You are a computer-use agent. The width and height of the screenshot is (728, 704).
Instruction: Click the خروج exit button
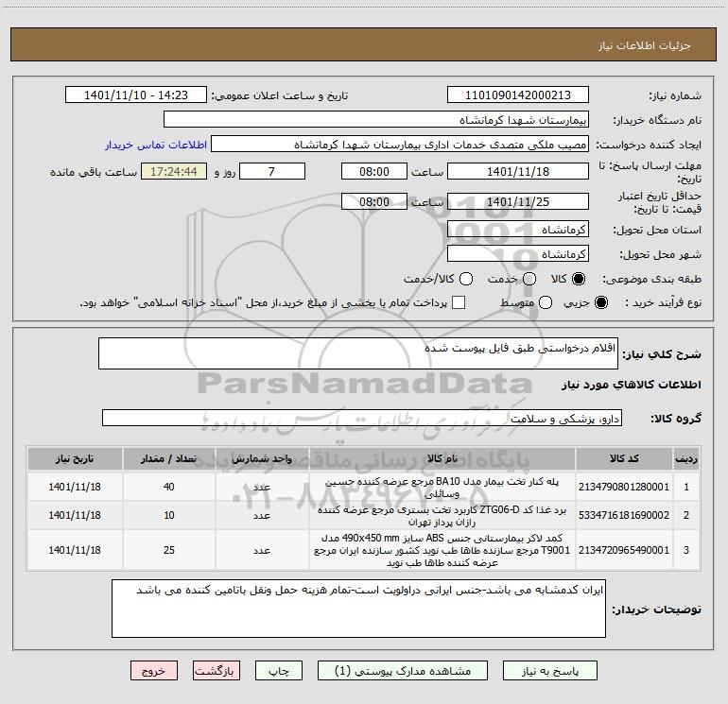(154, 671)
